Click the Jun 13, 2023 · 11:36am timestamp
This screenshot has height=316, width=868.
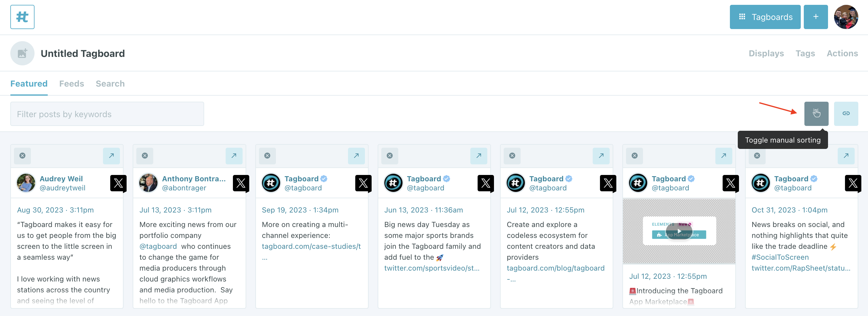424,210
